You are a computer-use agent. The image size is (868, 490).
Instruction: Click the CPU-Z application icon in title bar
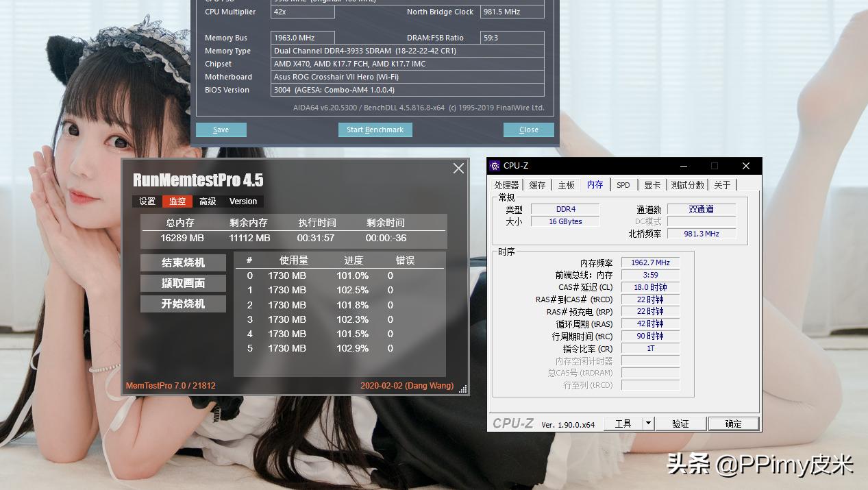(494, 165)
